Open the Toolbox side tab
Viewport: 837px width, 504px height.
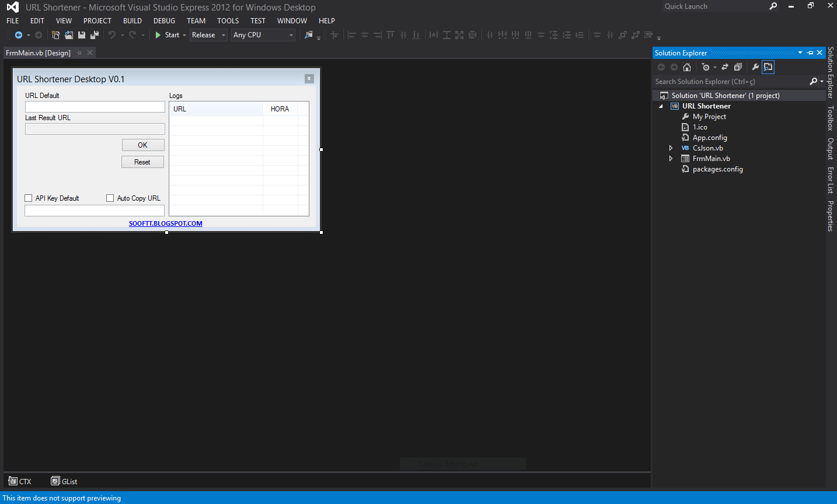(831, 118)
